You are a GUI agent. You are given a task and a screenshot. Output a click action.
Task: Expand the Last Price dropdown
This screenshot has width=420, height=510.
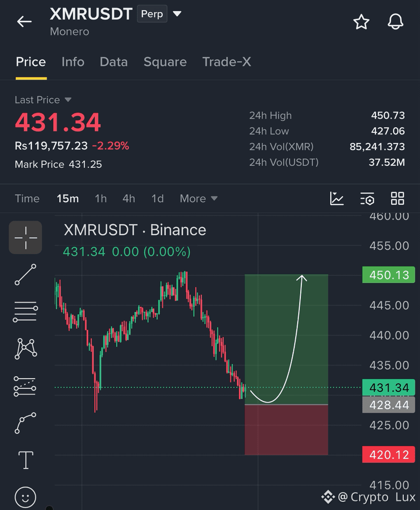pos(68,99)
